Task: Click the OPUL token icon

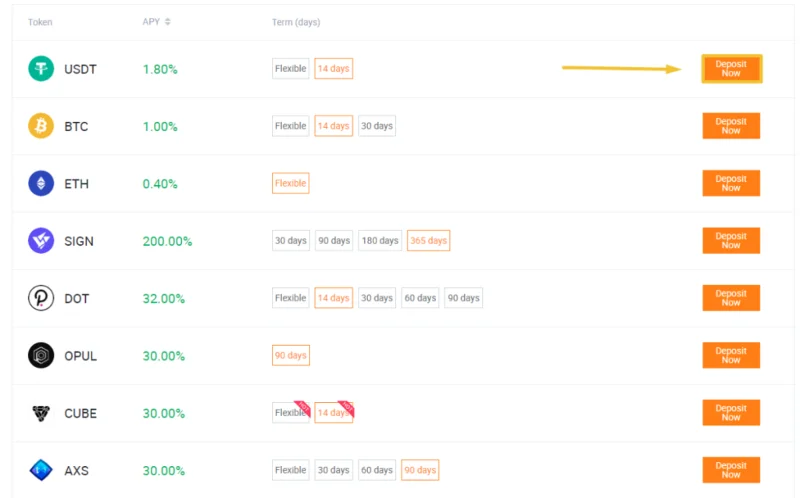Action: click(41, 355)
